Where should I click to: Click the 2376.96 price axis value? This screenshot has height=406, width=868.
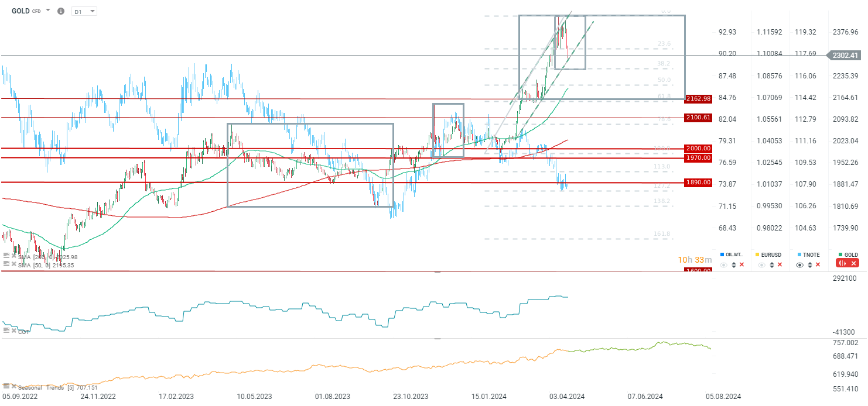(845, 32)
